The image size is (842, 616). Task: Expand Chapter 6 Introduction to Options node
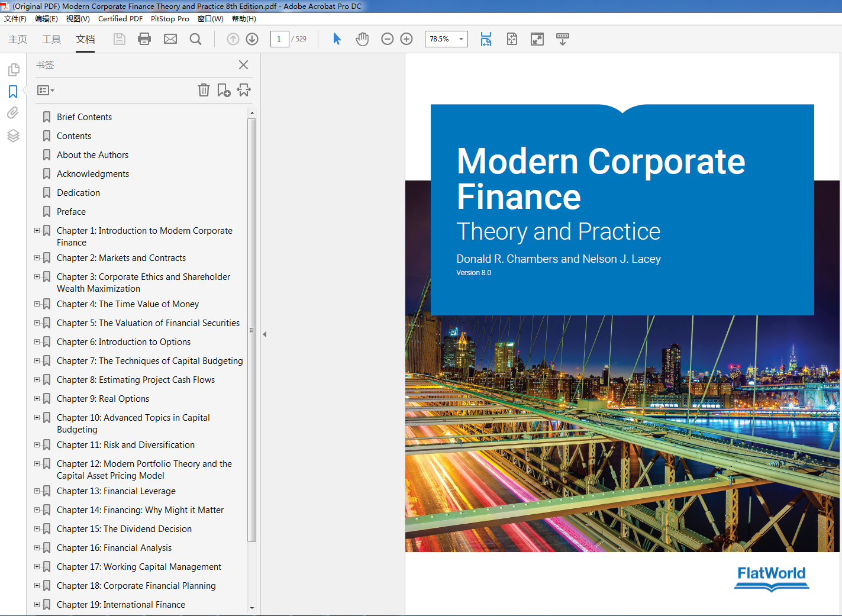coord(37,341)
